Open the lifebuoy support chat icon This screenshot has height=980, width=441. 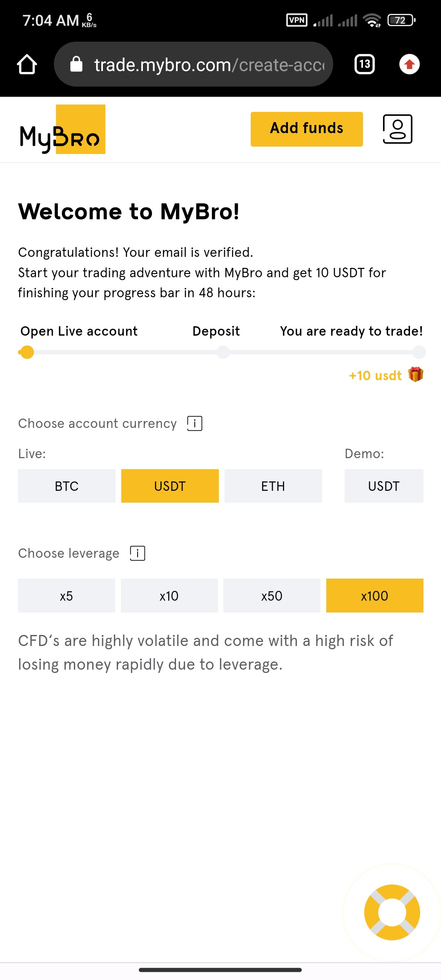[x=392, y=912]
